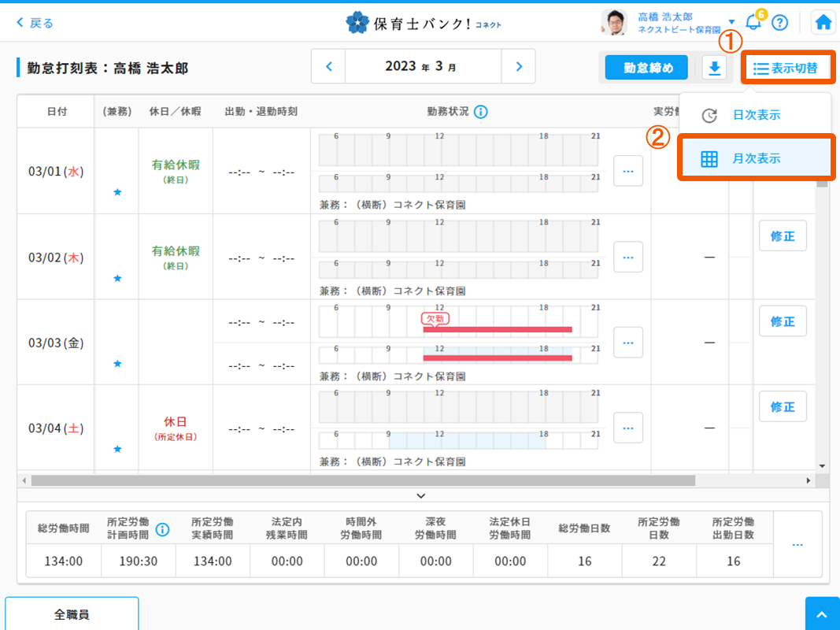Screen dimensions: 840x630
Task: Click the scroll-to-top arrow button
Action: coord(822,613)
